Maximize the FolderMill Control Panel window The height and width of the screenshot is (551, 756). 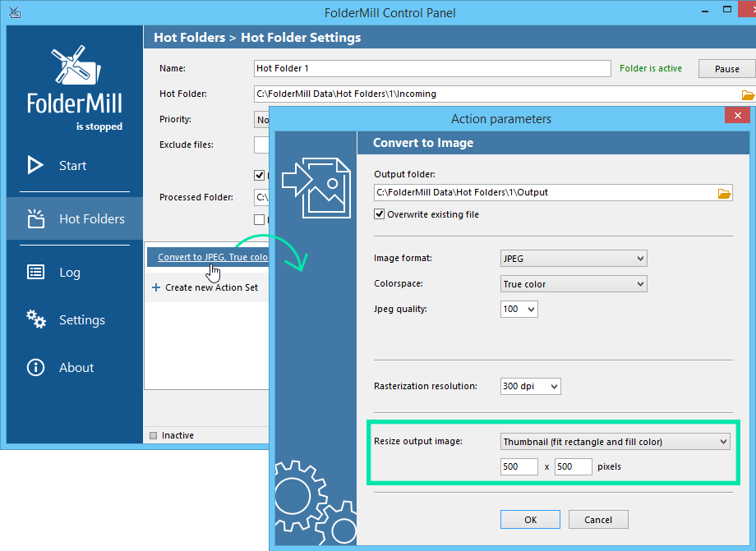coord(727,9)
